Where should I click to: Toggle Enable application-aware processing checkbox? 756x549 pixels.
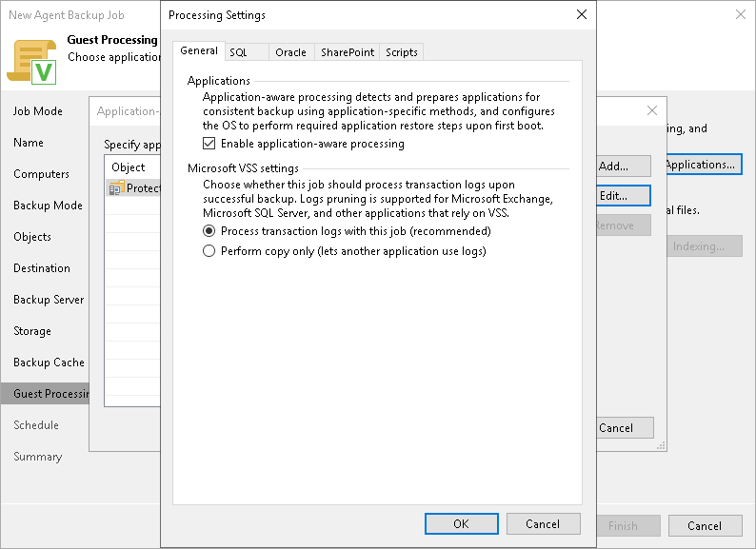click(209, 143)
